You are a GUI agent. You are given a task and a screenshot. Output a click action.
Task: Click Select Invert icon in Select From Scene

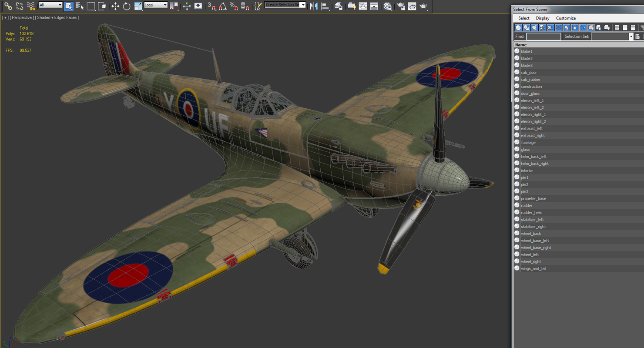[633, 27]
